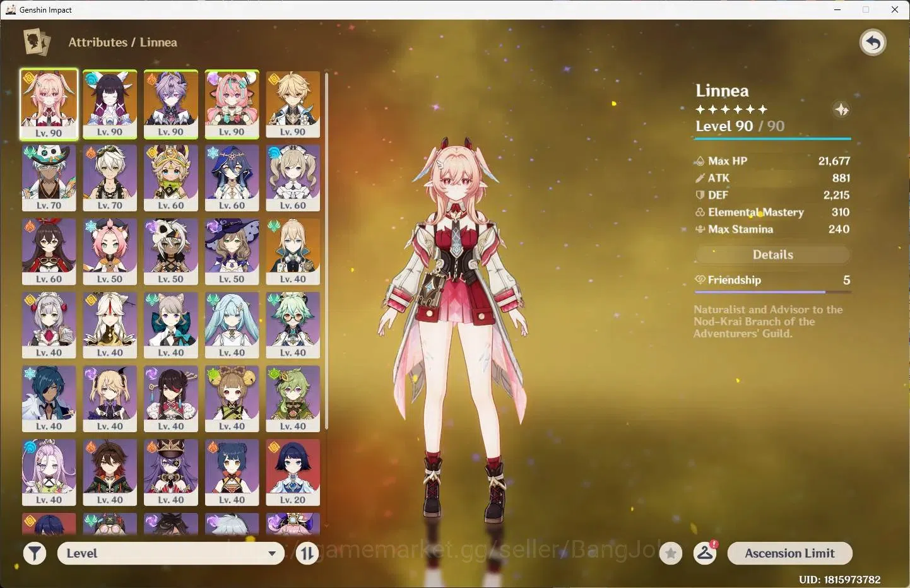Select the dark-haired hydro girl with white ears
The height and width of the screenshot is (588, 910).
[x=110, y=104]
